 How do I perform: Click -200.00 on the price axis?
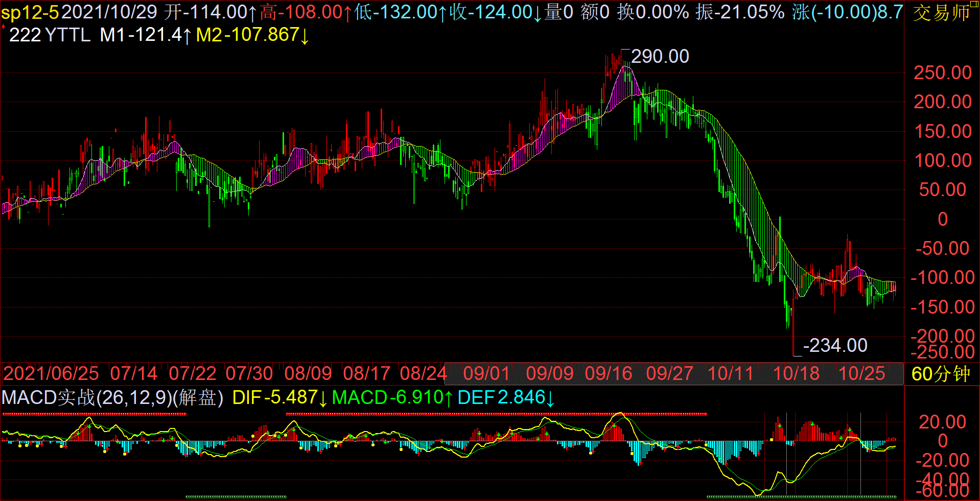942,336
